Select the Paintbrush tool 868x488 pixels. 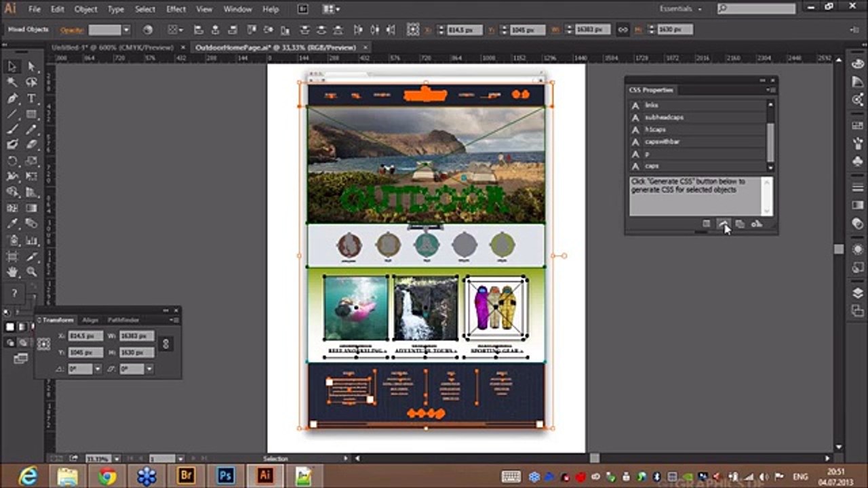tap(12, 129)
